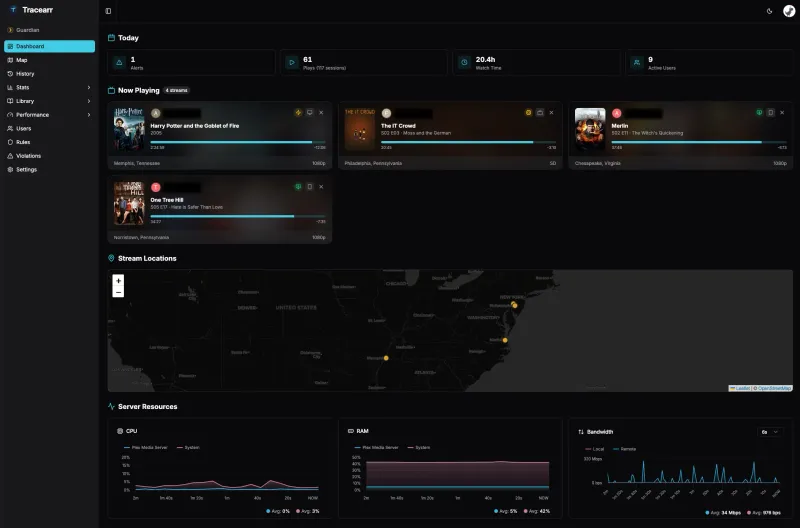Click the One Tree Hill playback progress bar

click(x=238, y=216)
